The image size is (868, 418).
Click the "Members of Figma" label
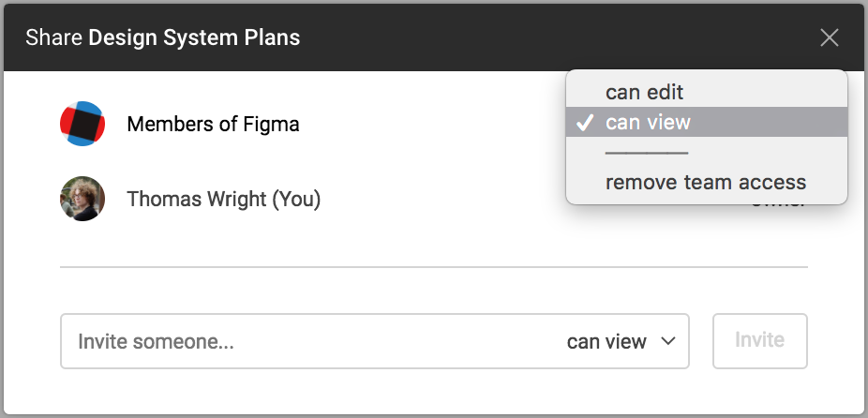213,124
